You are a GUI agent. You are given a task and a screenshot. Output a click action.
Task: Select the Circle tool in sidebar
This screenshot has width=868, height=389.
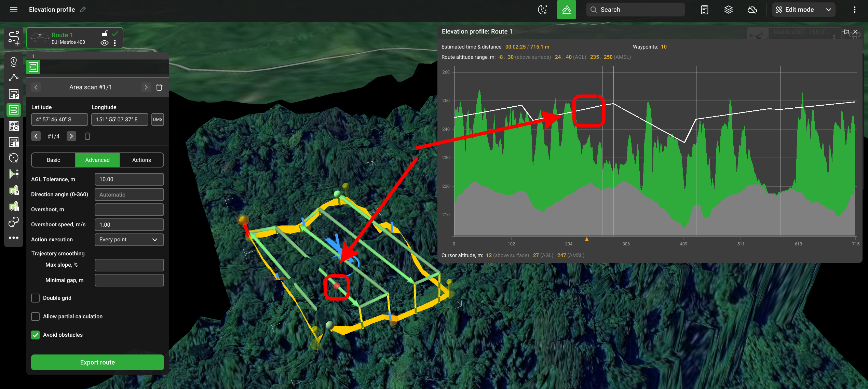(14, 158)
